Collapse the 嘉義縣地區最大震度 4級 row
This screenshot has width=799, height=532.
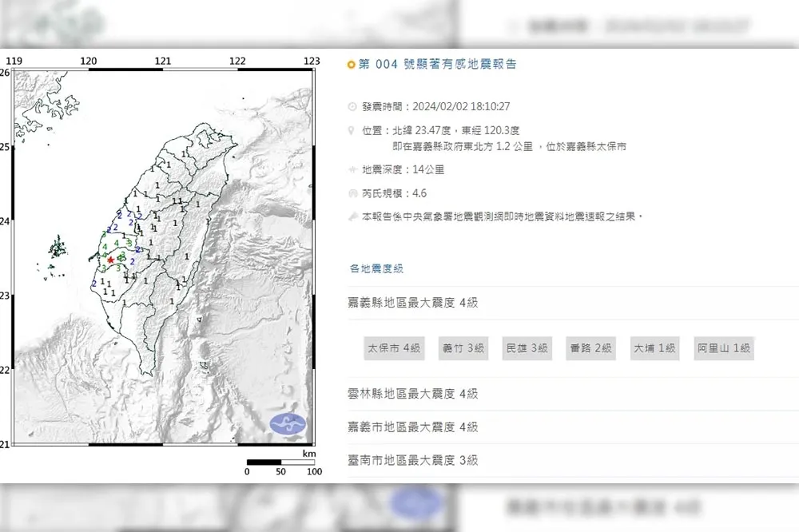point(573,303)
